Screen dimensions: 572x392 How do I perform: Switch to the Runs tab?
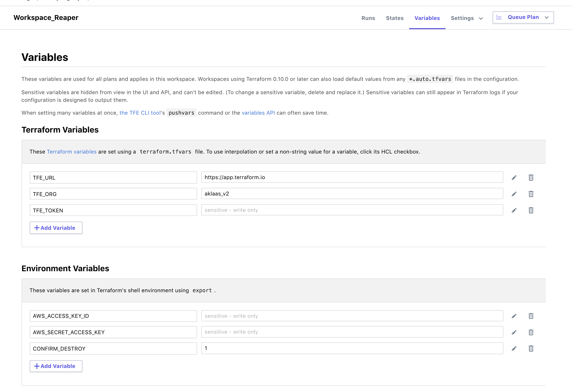pyautogui.click(x=368, y=18)
